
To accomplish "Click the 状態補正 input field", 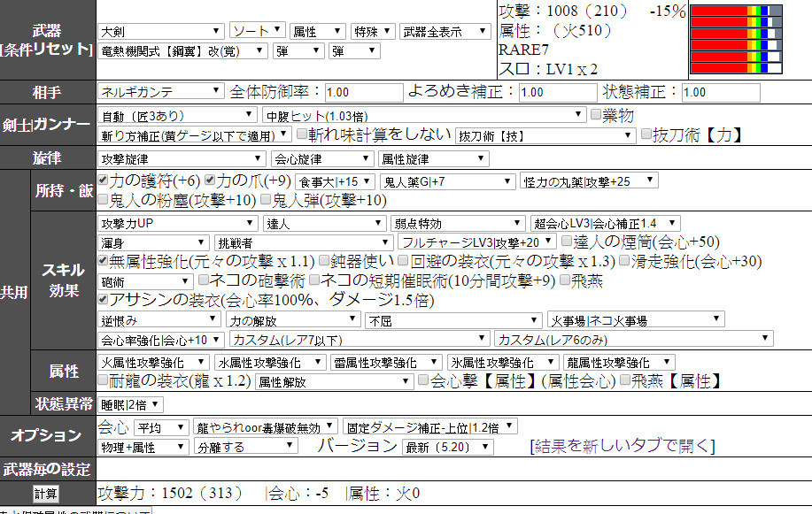I will point(721,93).
